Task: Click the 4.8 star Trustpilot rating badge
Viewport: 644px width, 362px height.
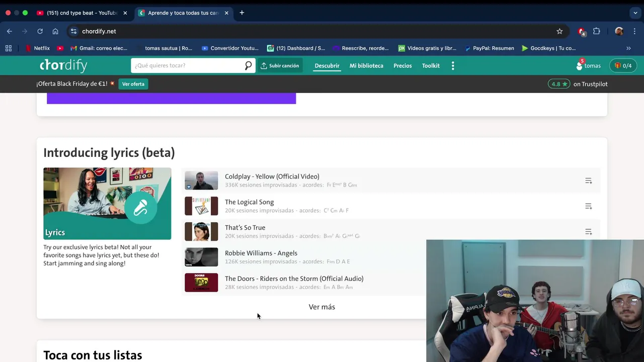Action: 559,84
